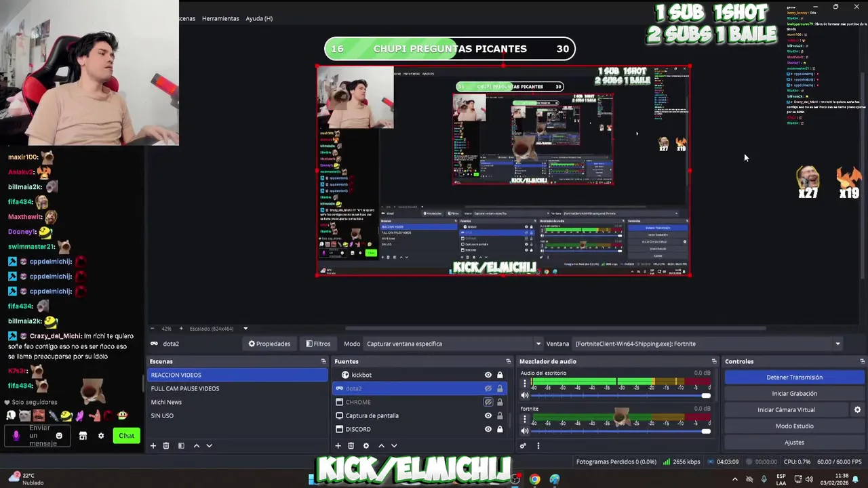Screen dimensions: 868x488
Task: Open Ayuda (H) menu
Action: coord(259,18)
